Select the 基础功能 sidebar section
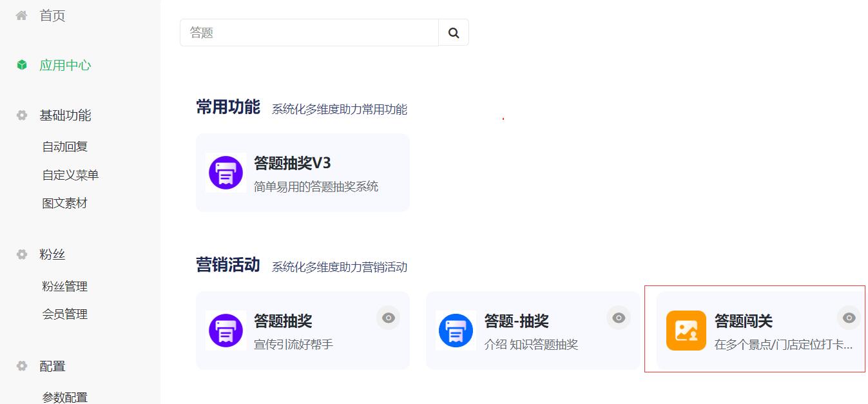 click(x=65, y=115)
